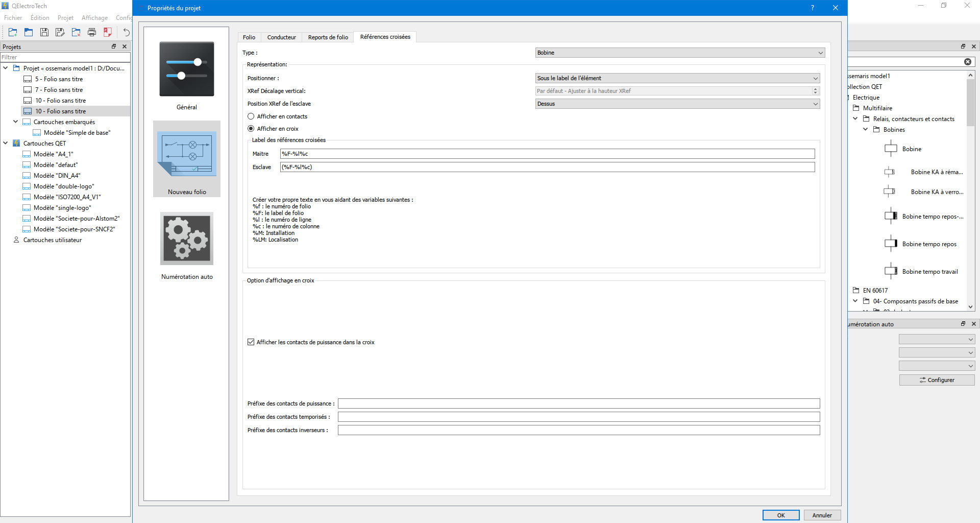Collapse the Cartouches QET node
This screenshot has height=523, width=980.
click(x=6, y=143)
